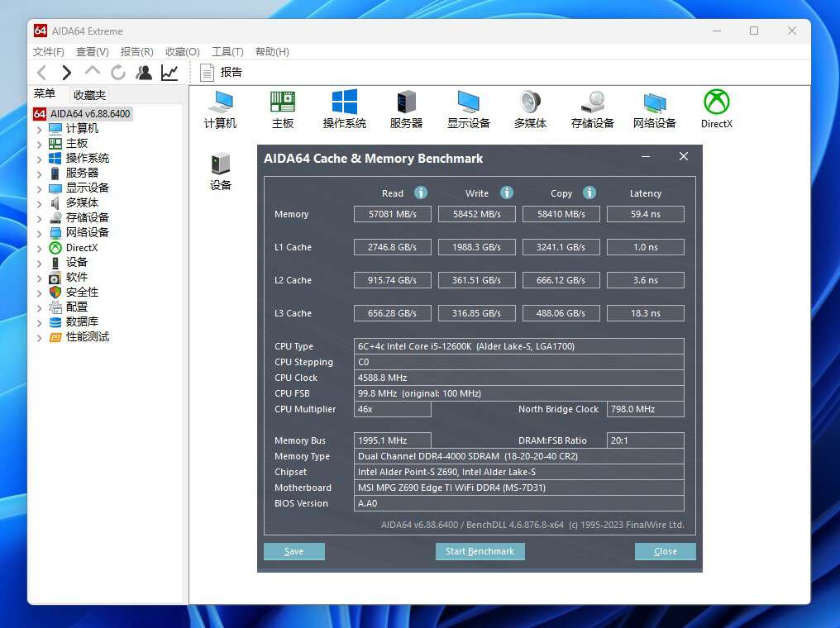Open the 设备 category icon
This screenshot has width=840, height=628.
coord(220,169)
